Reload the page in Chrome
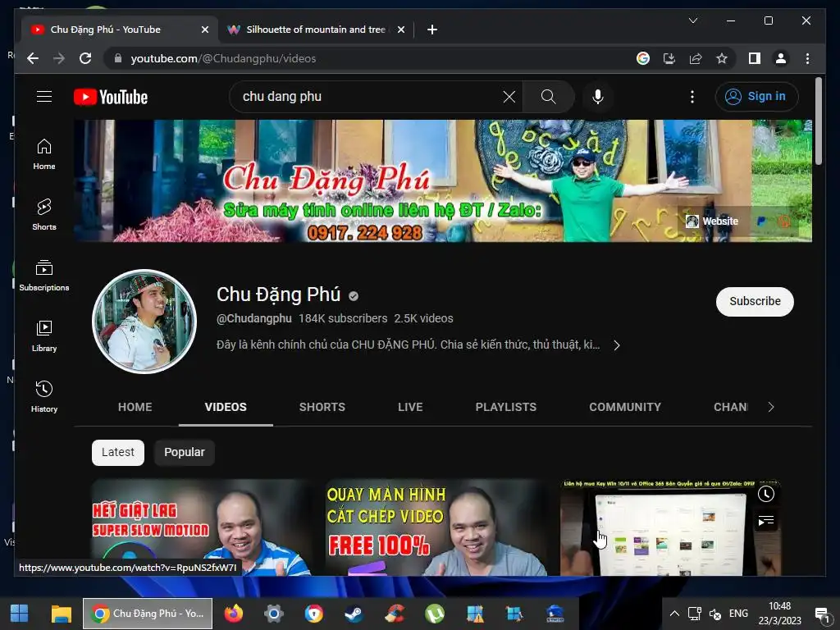Screen dimensions: 840x630 (x=85, y=58)
